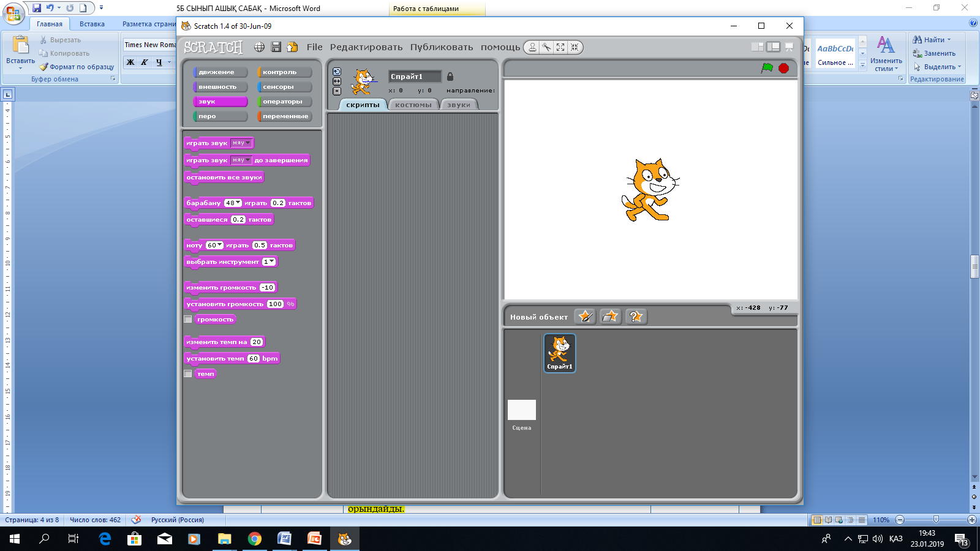
Task: Open Word Главная ribbon tab
Action: tap(50, 24)
